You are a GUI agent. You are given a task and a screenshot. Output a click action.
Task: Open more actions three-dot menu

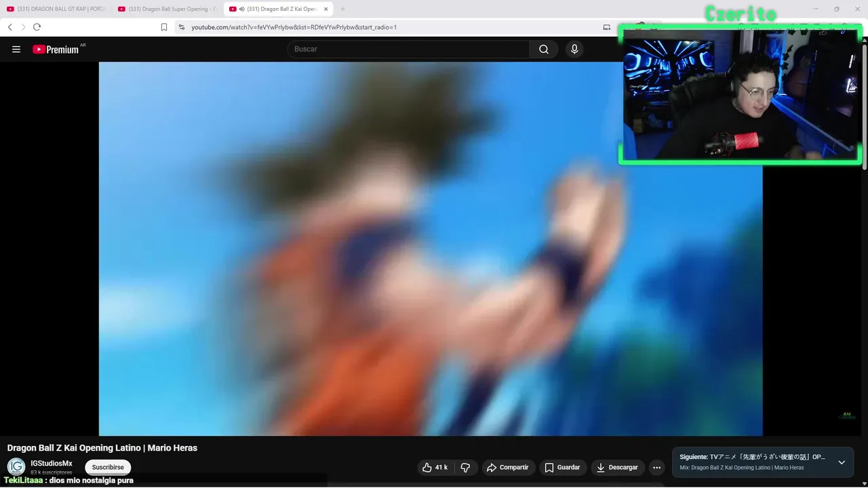[656, 468]
